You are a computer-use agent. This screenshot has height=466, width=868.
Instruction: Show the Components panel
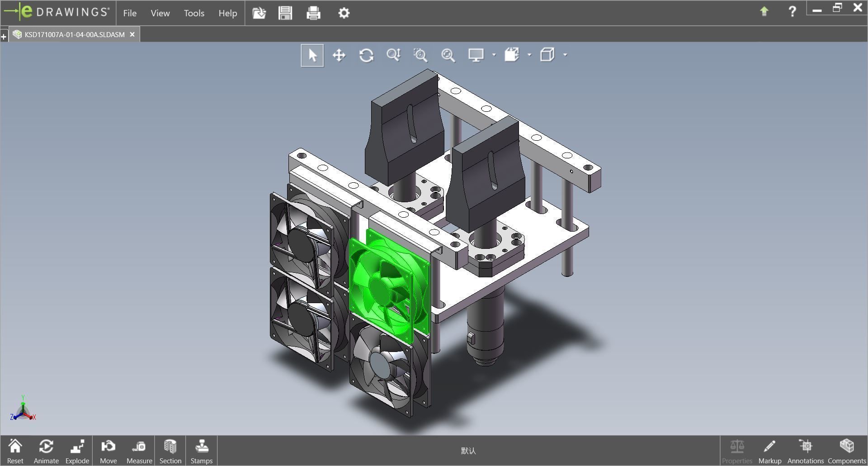[846, 451]
